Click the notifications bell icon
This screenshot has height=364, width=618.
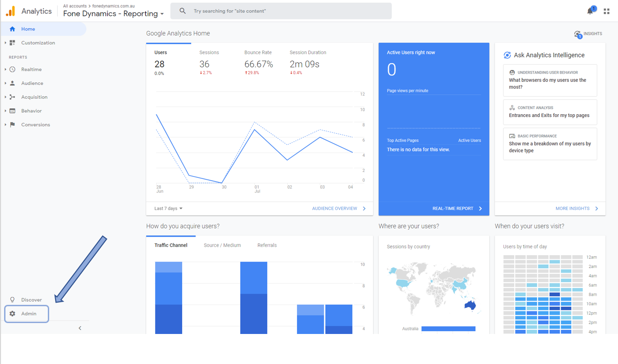(x=590, y=11)
